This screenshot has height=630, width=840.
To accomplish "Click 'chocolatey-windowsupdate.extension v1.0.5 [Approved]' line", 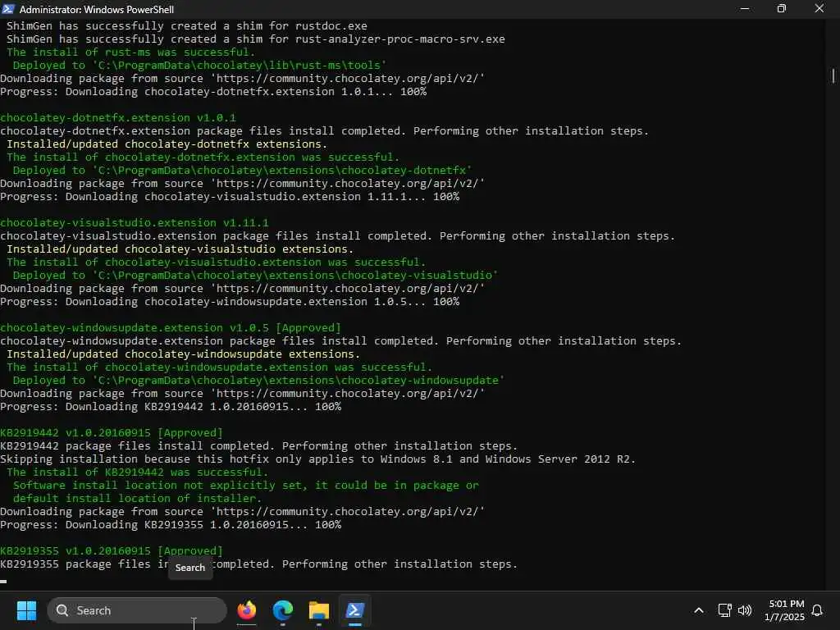I will [x=171, y=328].
